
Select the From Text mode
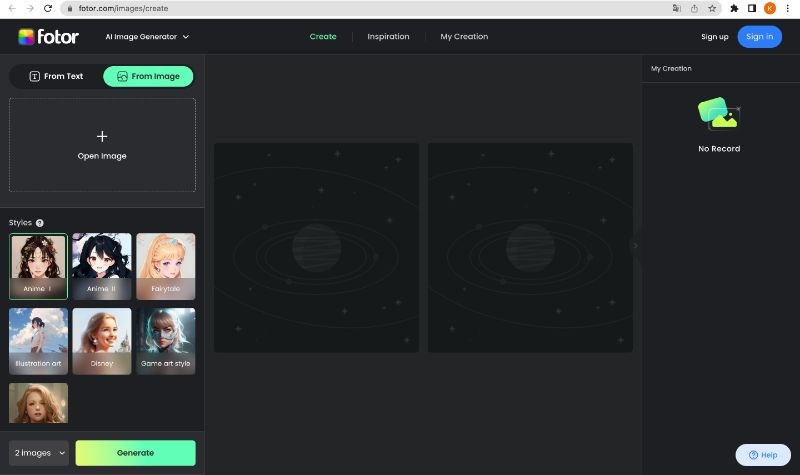point(56,76)
